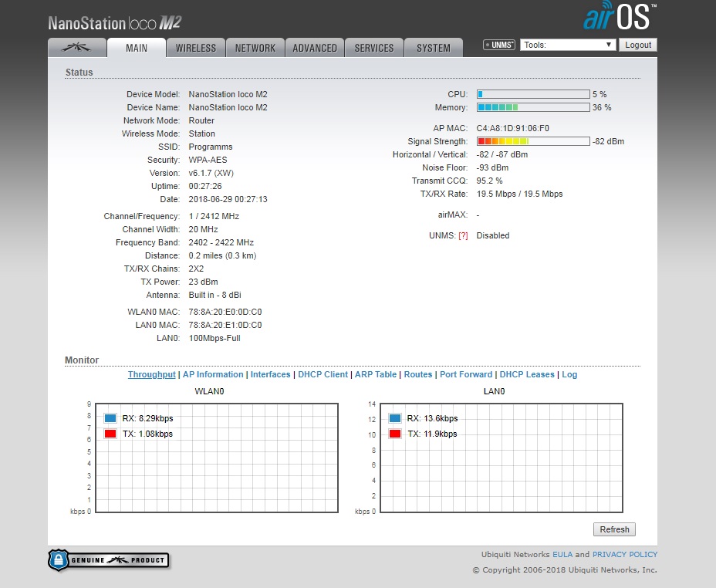This screenshot has height=588, width=716.
Task: Click the Horizontal / Vertical value -82 / -87 dBm
Action: coord(502,155)
